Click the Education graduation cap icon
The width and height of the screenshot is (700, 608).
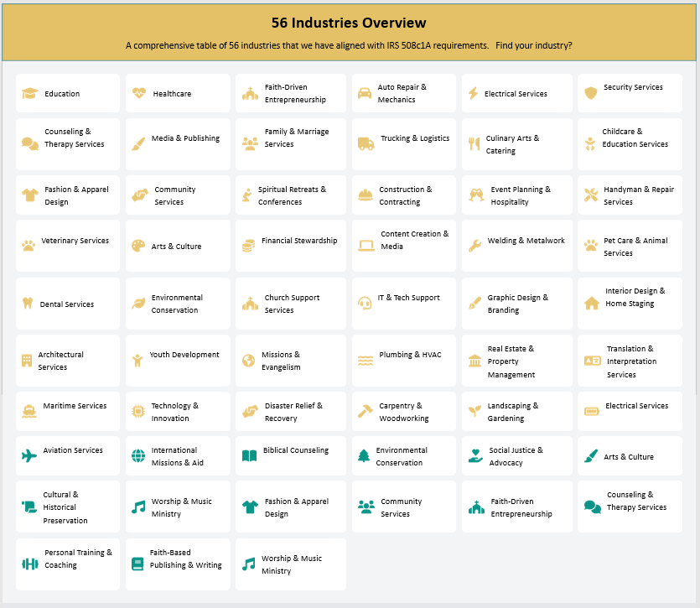pos(30,93)
